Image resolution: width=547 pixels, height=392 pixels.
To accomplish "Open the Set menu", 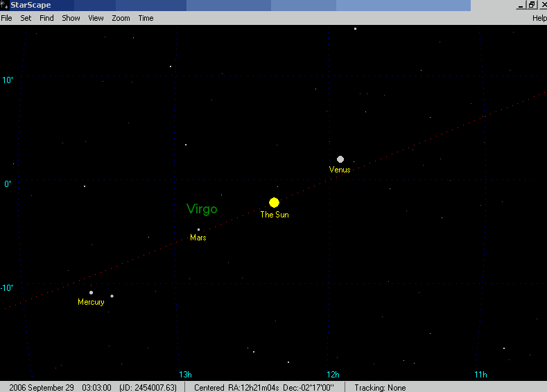I will coord(26,18).
